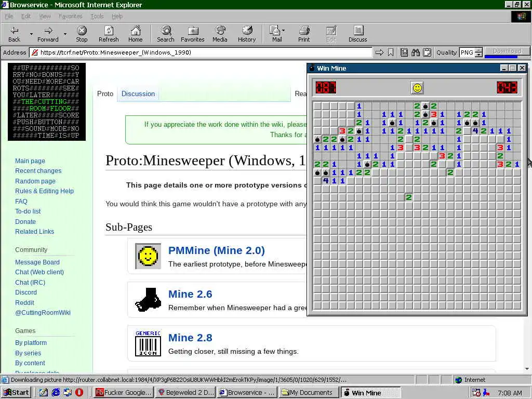532x399 pixels.
Task: Go to Main page sidebar link
Action: coord(30,161)
